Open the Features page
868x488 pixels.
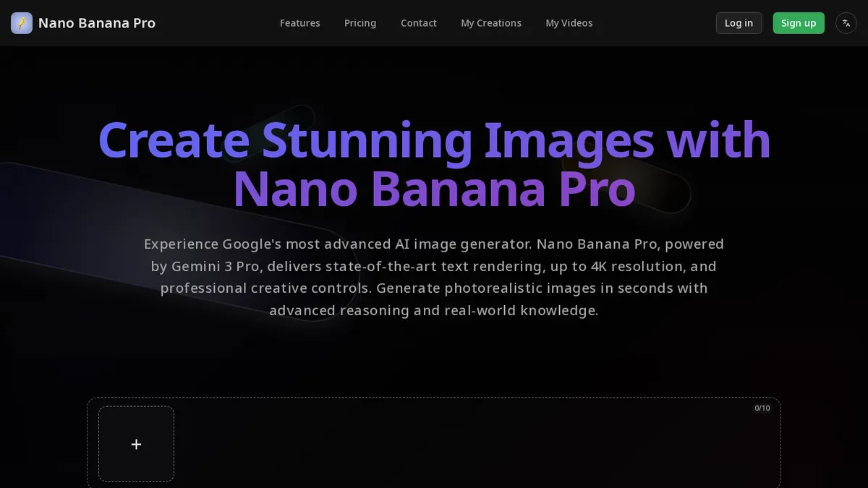click(x=300, y=22)
